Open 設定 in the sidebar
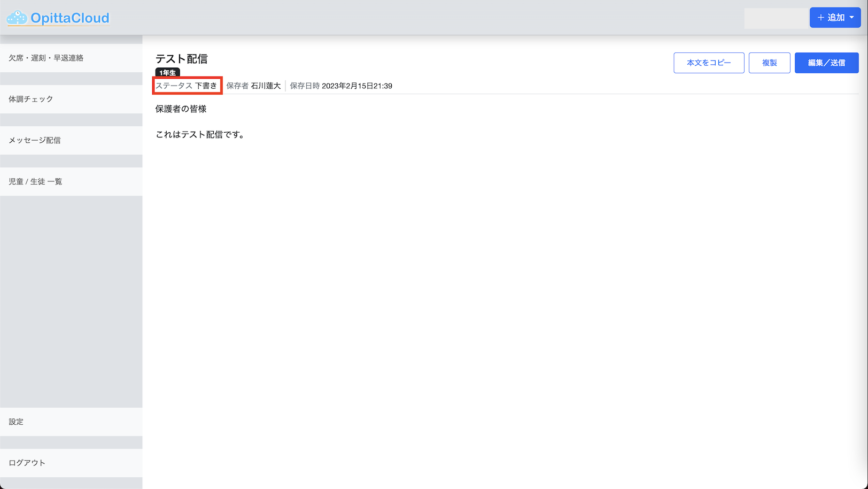This screenshot has width=868, height=489. pos(71,422)
